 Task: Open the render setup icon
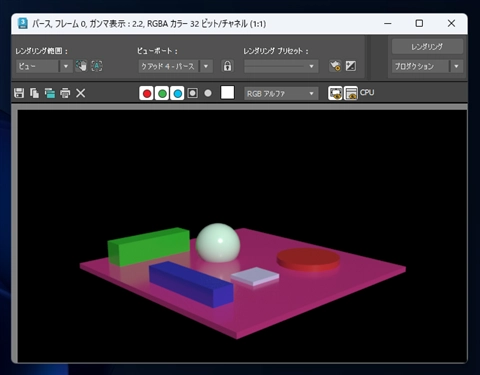point(335,66)
